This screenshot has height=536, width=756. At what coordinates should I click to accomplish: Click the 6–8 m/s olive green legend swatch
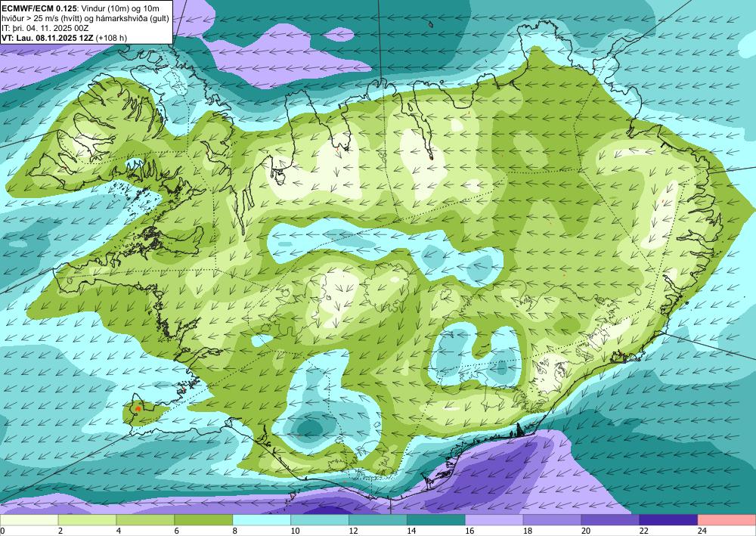coord(203,520)
